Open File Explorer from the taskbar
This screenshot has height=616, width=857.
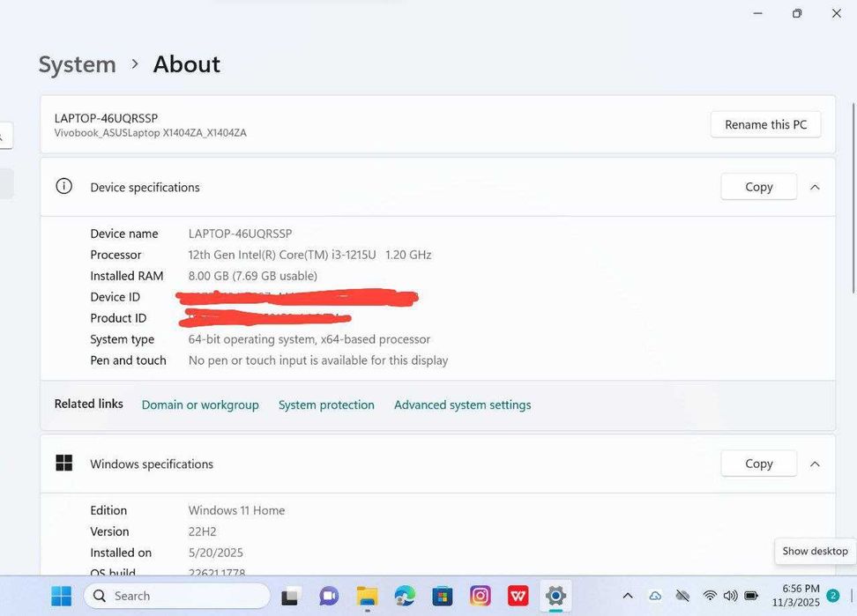pos(367,596)
